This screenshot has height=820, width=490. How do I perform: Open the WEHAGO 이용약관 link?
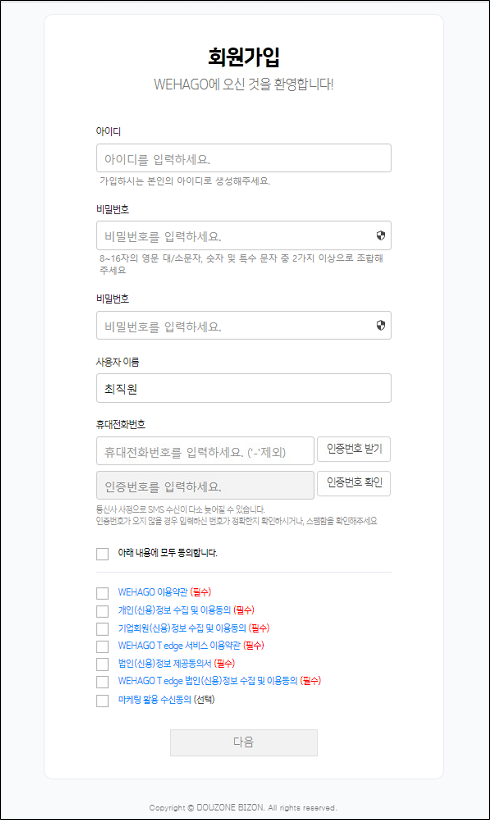coord(152,592)
